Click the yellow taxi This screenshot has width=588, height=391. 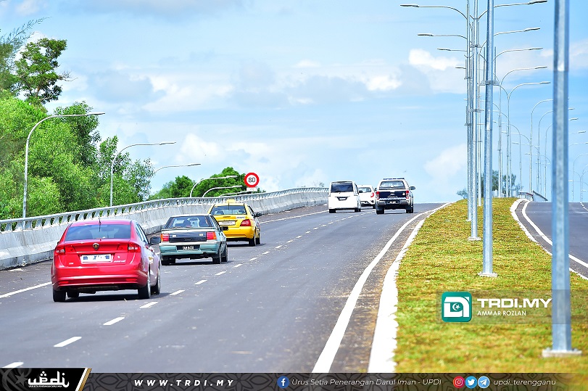coord(236,221)
